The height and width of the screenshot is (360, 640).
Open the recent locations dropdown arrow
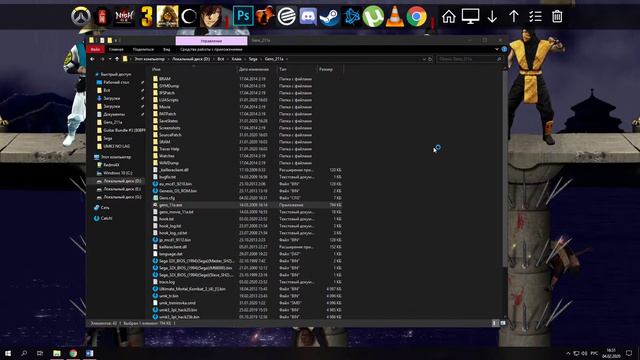click(x=109, y=59)
